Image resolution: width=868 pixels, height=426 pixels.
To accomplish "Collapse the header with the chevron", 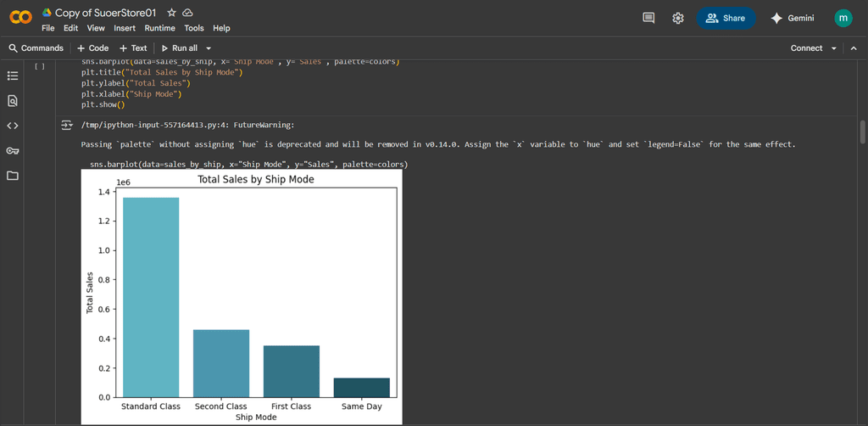I will click(x=854, y=48).
